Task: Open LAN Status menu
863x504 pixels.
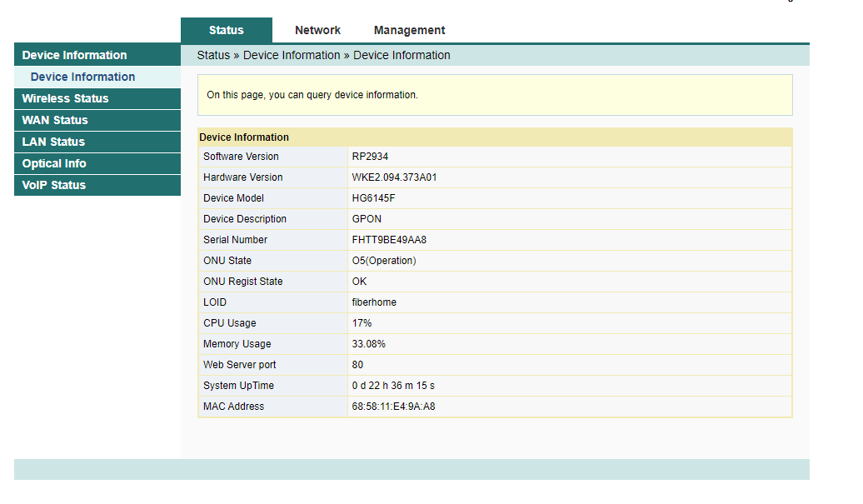Action: tap(97, 142)
